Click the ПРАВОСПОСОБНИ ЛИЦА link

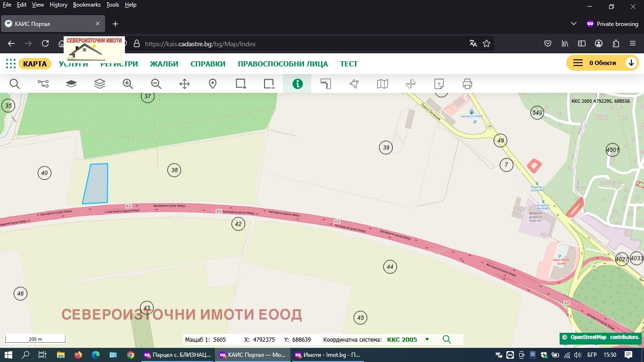tap(282, 64)
